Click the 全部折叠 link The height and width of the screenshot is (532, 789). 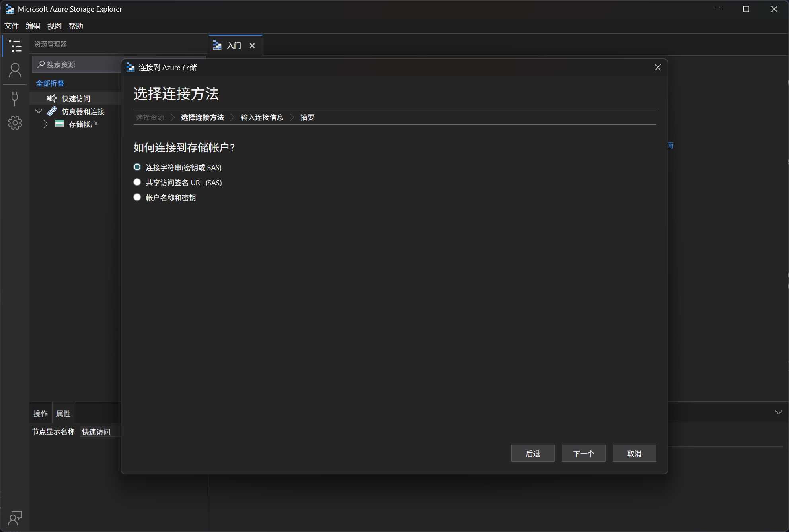point(50,83)
